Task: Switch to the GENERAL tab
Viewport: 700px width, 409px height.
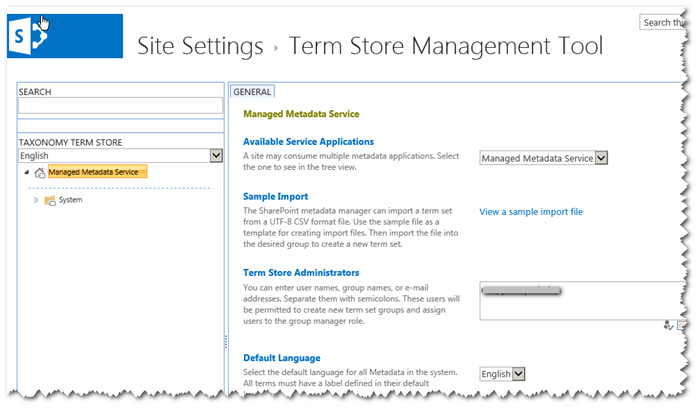Action: point(252,92)
